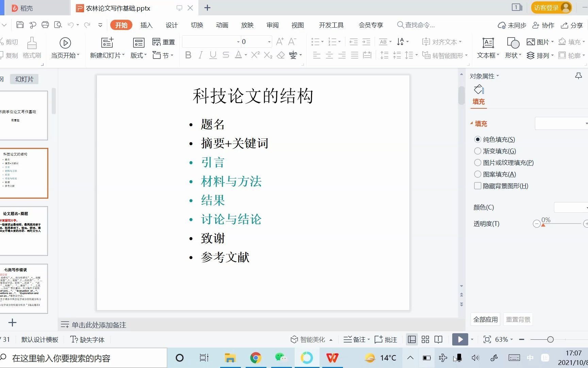588x368 pixels.
Task: Open the 审阅 review tab
Action: point(272,25)
